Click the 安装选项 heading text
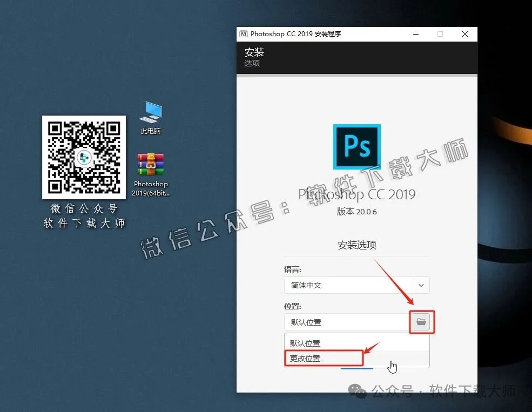 point(356,245)
